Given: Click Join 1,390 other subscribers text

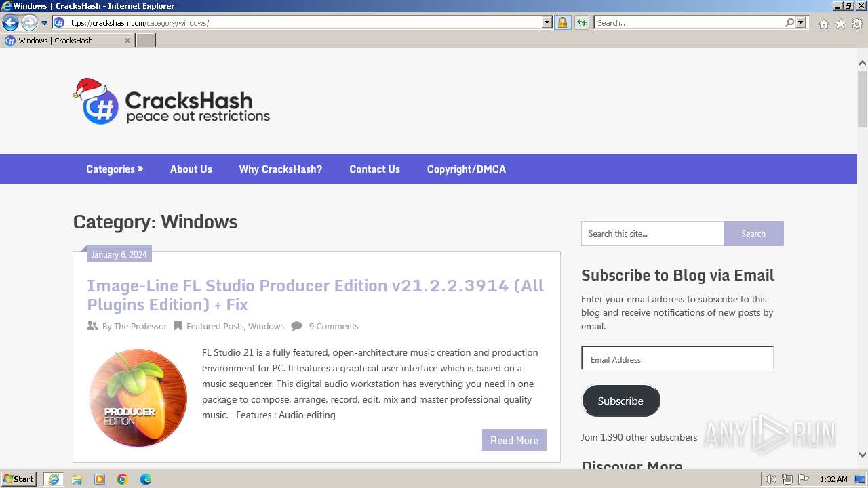Looking at the screenshot, I should [639, 437].
